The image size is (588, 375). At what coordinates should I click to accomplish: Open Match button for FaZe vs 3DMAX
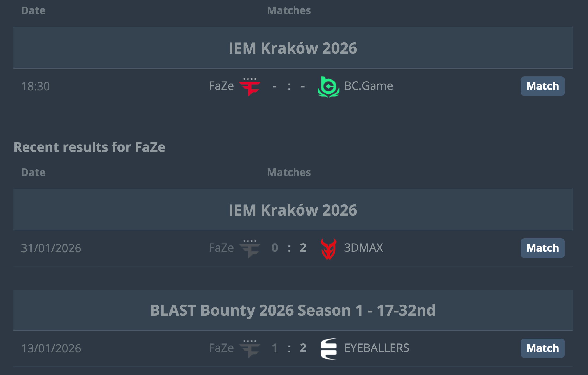[x=542, y=248]
